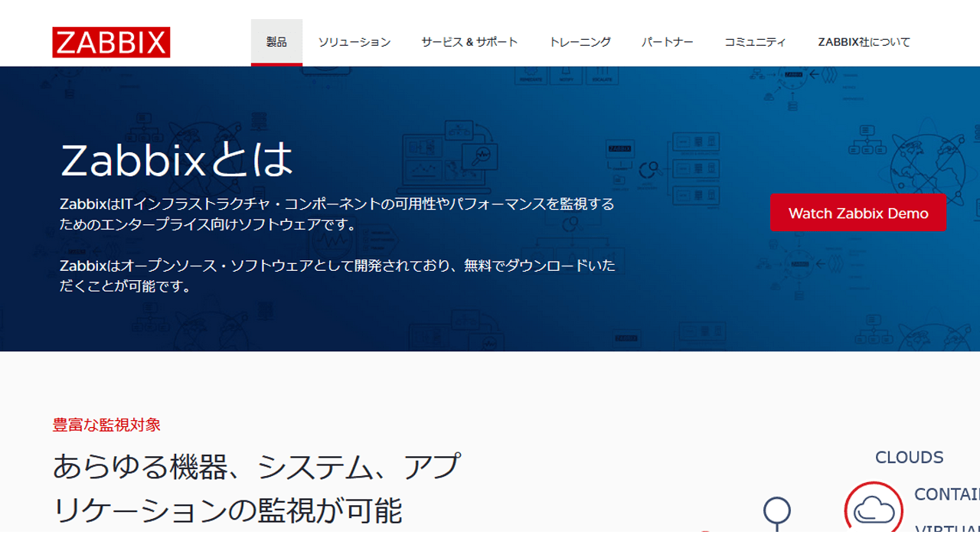Click the red 豊富な監視対象 section label

click(x=106, y=425)
